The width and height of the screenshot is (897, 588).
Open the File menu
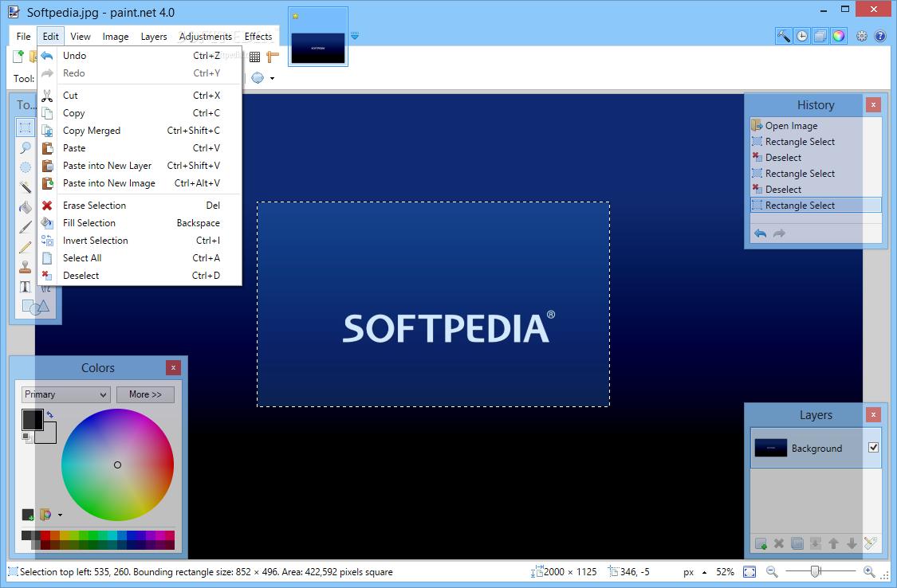23,36
